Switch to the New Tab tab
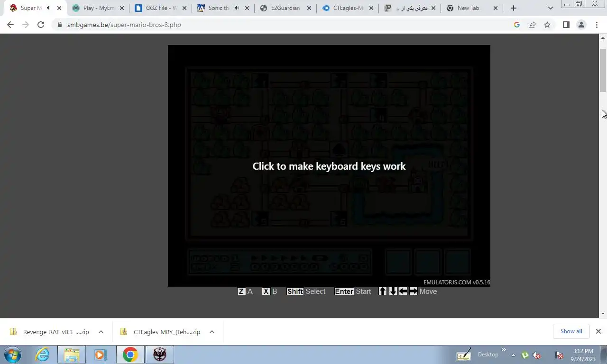607x364 pixels. pyautogui.click(x=472, y=8)
